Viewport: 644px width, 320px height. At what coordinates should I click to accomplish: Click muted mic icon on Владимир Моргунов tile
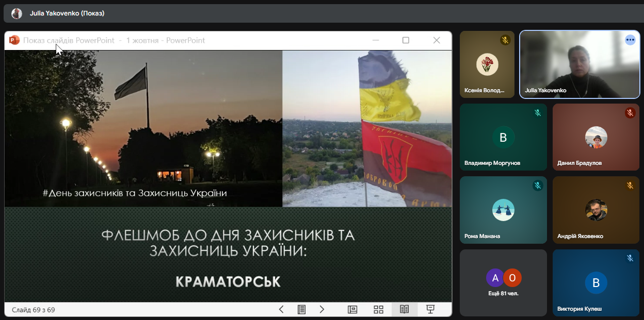[x=537, y=112]
